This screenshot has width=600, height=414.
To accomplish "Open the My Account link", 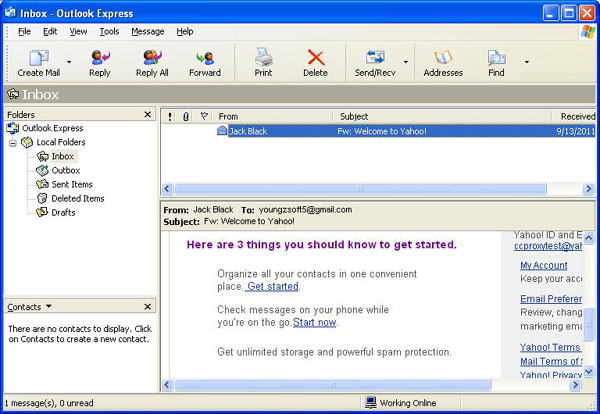I will pyautogui.click(x=544, y=265).
